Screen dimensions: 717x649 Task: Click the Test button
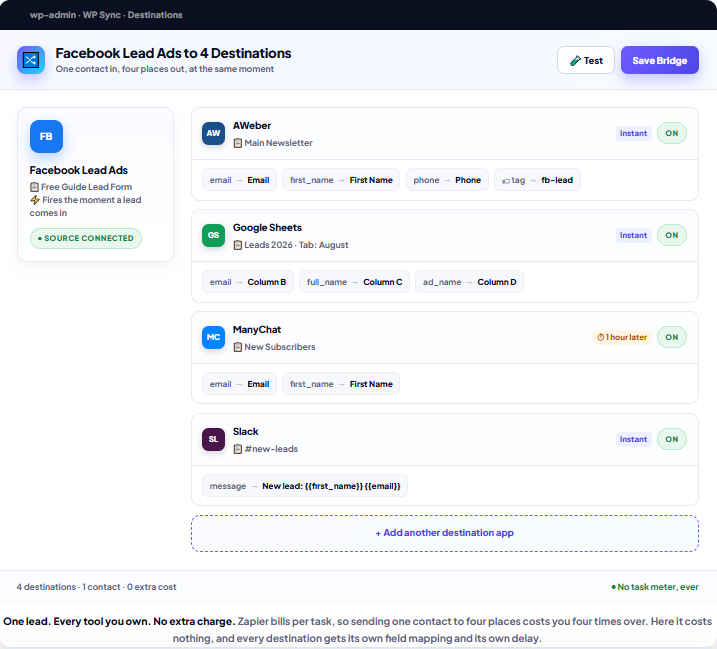(586, 60)
